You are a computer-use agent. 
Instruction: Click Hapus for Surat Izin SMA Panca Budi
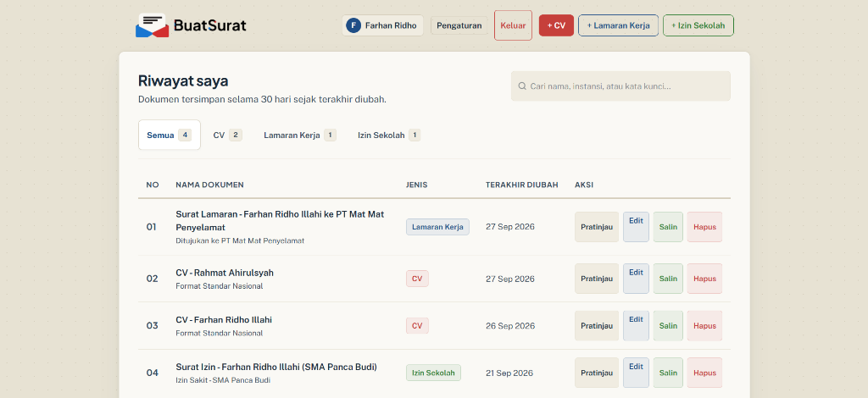tap(704, 373)
